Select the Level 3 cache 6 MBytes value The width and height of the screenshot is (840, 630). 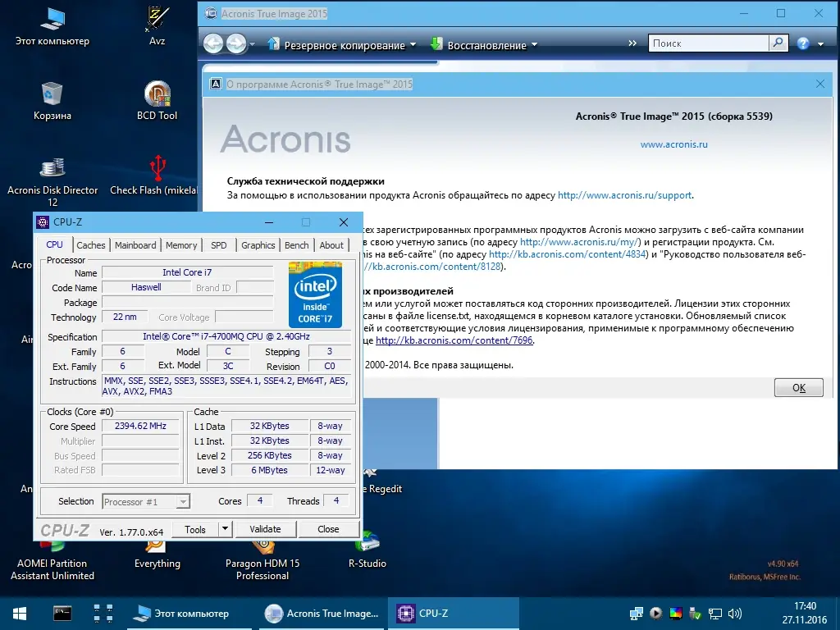[x=269, y=470]
